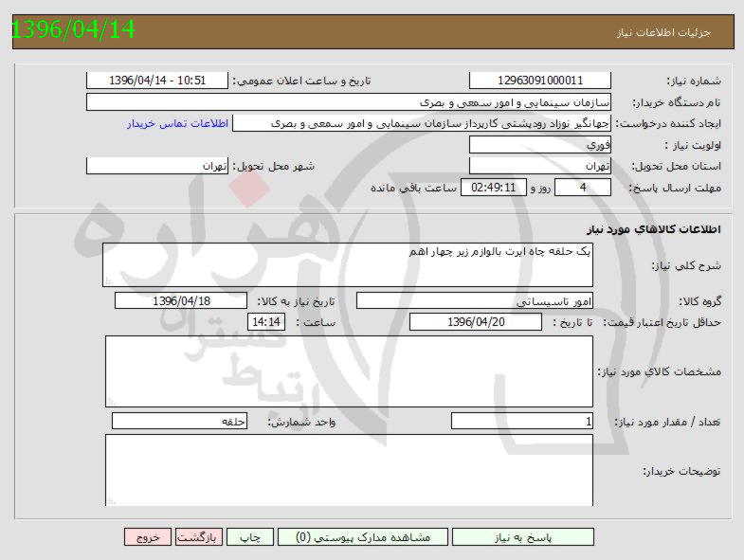
Task: Click the 'شهر محل تحویل' field
Action: pyautogui.click(x=156, y=166)
